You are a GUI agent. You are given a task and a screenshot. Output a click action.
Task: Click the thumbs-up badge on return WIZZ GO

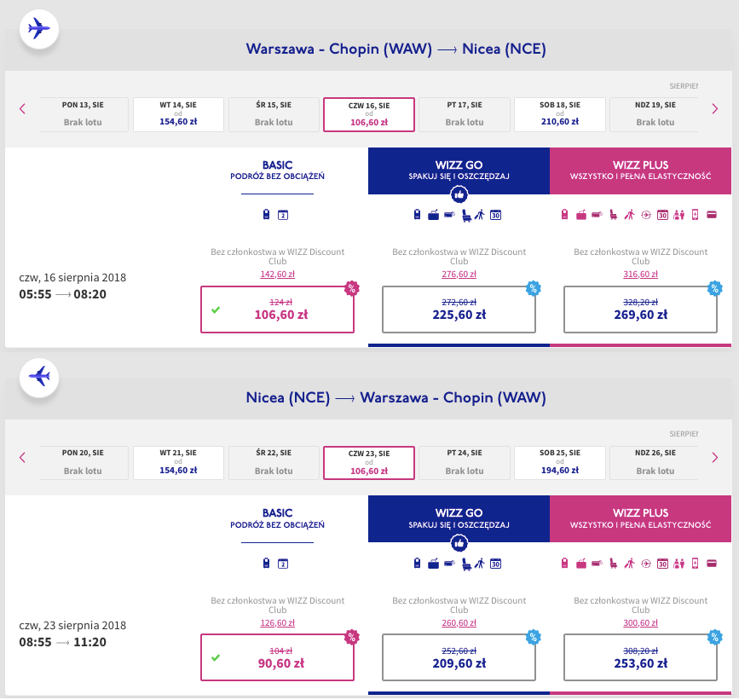459,542
